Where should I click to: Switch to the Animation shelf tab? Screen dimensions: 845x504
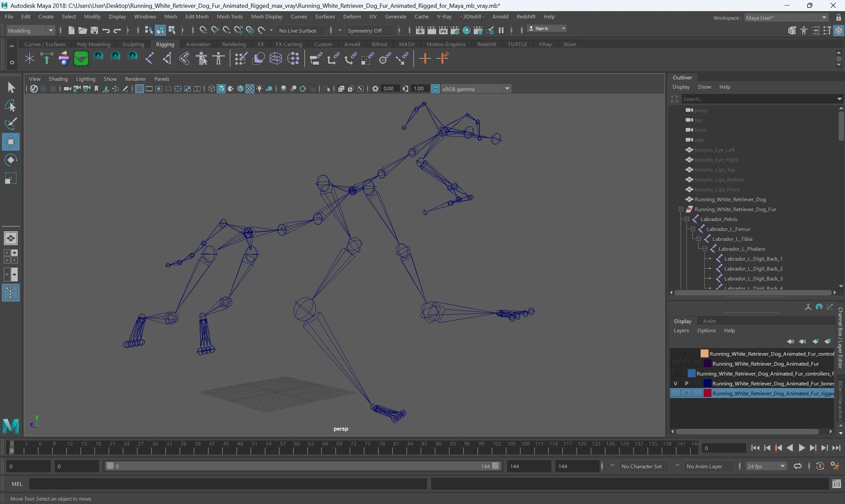coord(198,44)
